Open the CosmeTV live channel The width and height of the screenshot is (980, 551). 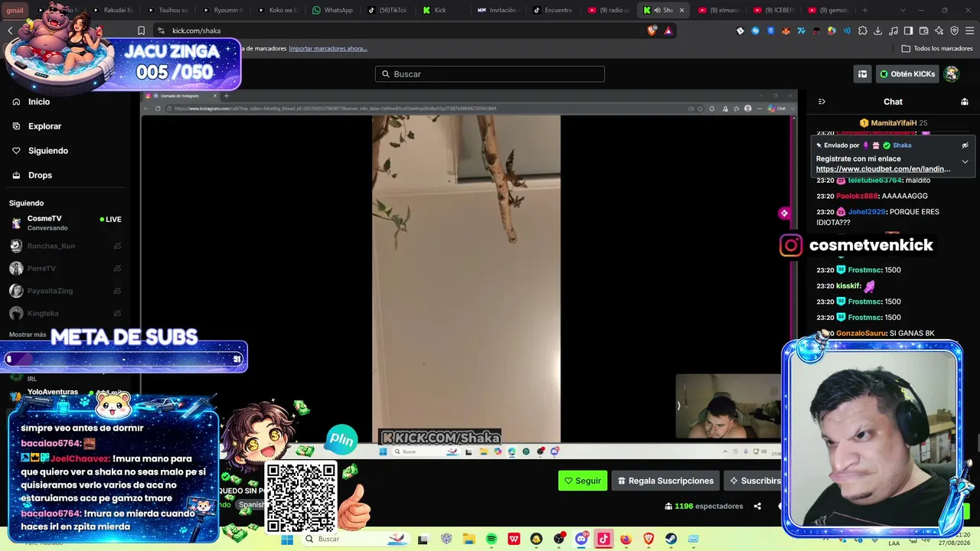click(66, 223)
